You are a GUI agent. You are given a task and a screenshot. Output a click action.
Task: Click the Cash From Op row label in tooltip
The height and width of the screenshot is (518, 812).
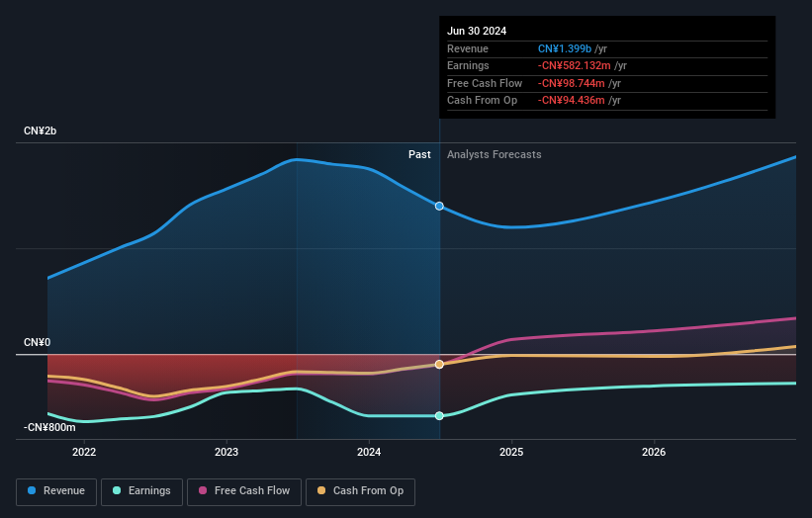click(x=482, y=101)
